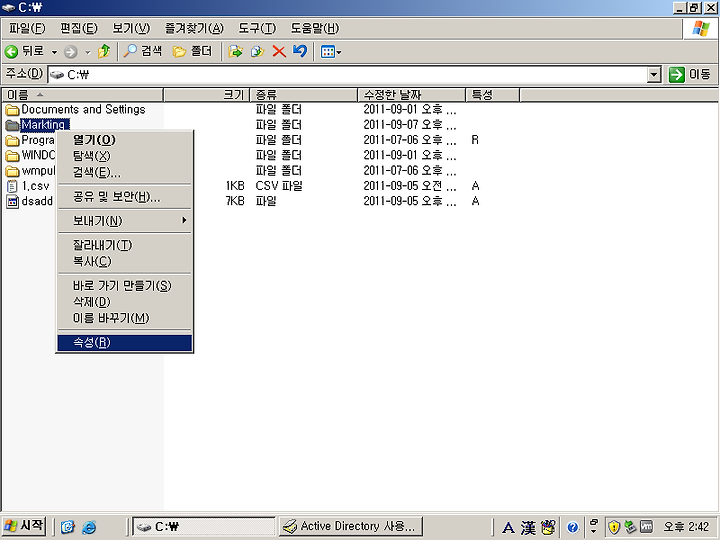Sort by the 특성 column header
720x540 pixels.
493,95
